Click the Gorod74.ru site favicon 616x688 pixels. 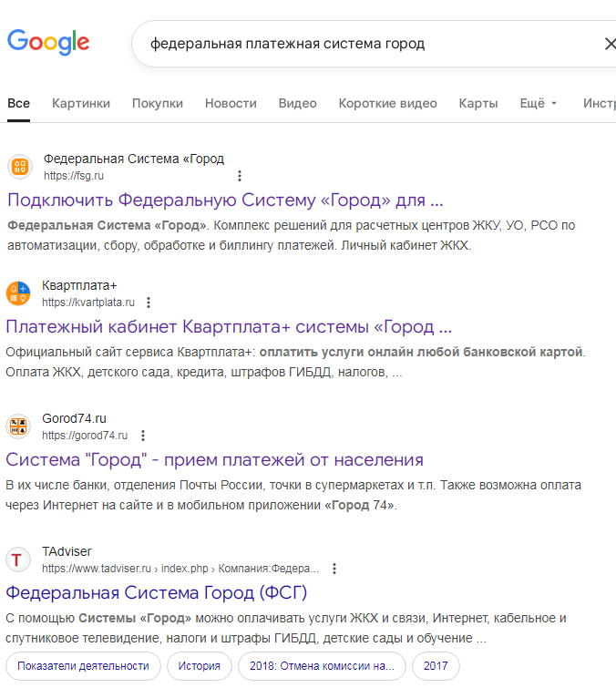tap(19, 426)
